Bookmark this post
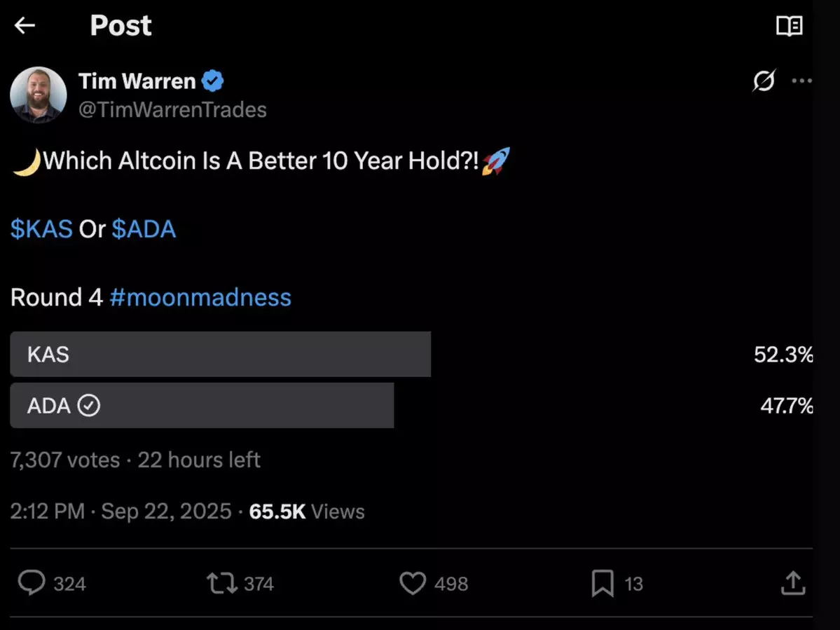This screenshot has height=630, width=840. pyautogui.click(x=603, y=583)
